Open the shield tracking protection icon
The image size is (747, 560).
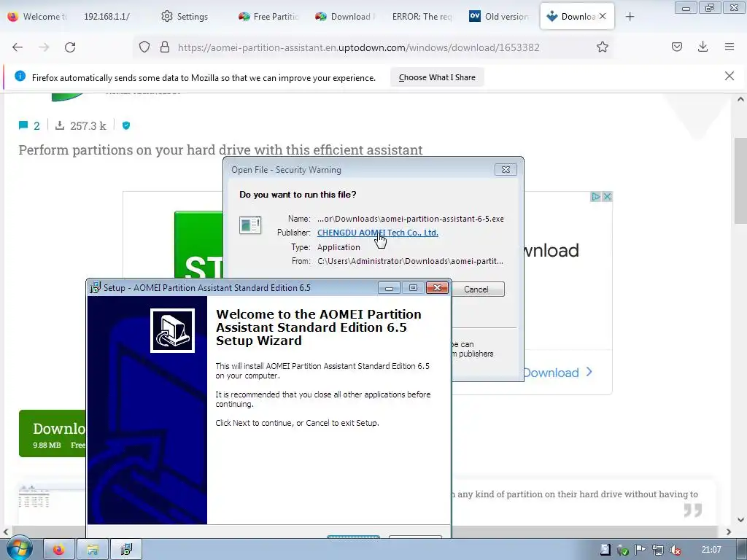[144, 47]
